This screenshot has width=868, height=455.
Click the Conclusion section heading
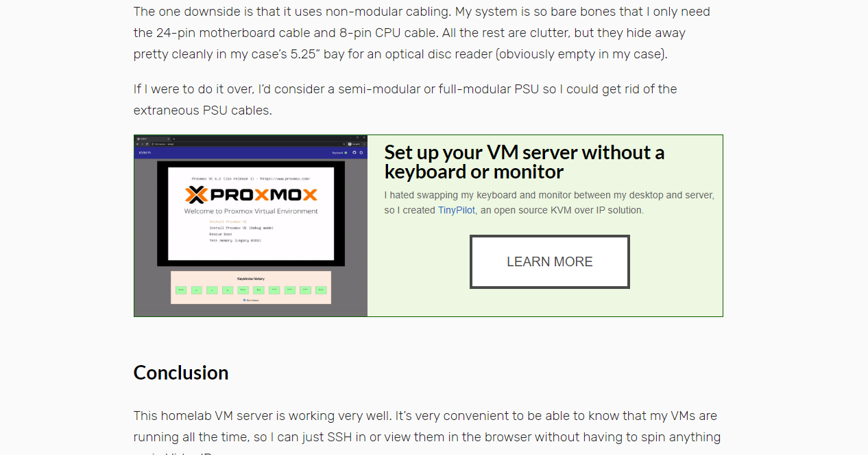coord(181,373)
